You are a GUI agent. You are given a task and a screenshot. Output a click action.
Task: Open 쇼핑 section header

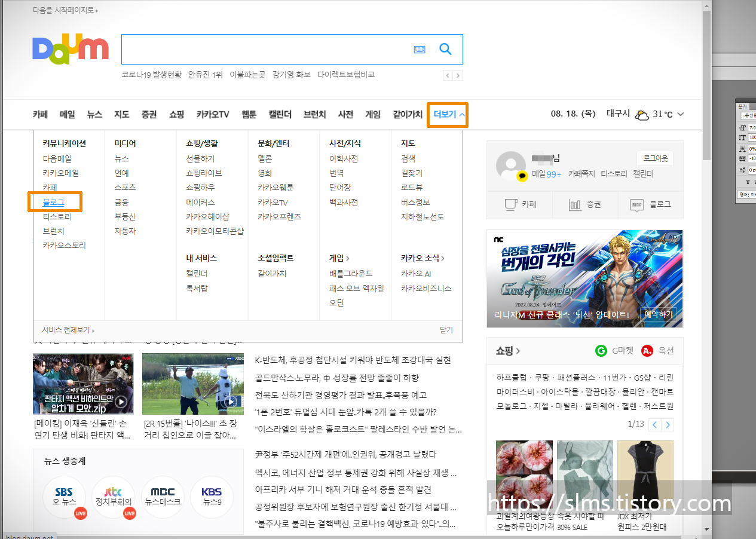pos(508,351)
